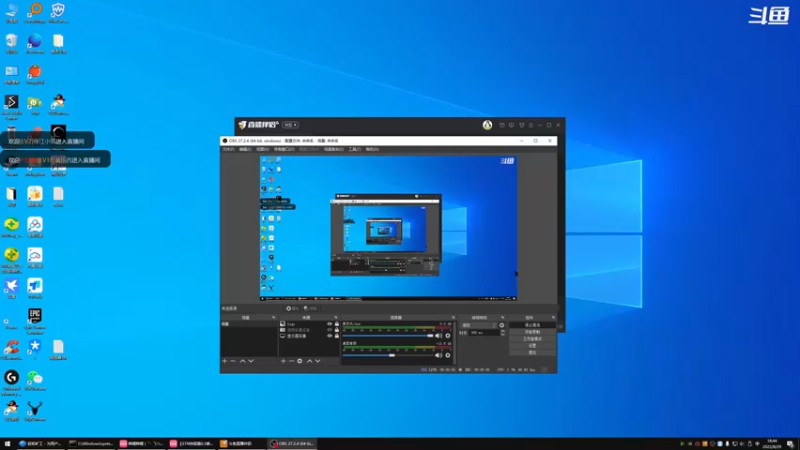Select the Logo source row
The image size is (800, 450).
click(309, 324)
